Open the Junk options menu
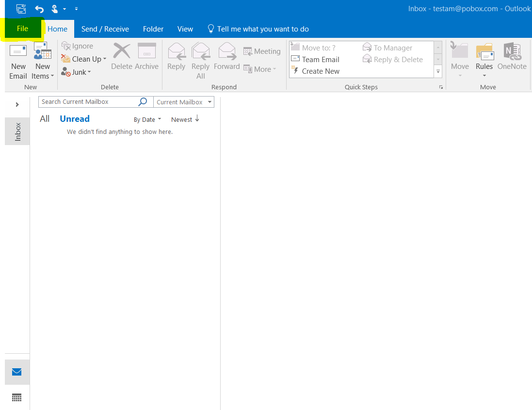The height and width of the screenshot is (410, 532). click(x=76, y=72)
